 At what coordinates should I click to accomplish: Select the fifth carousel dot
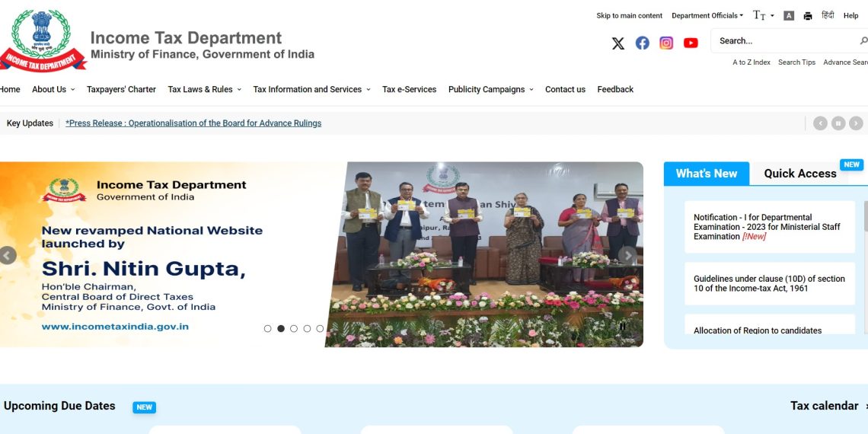(320, 328)
